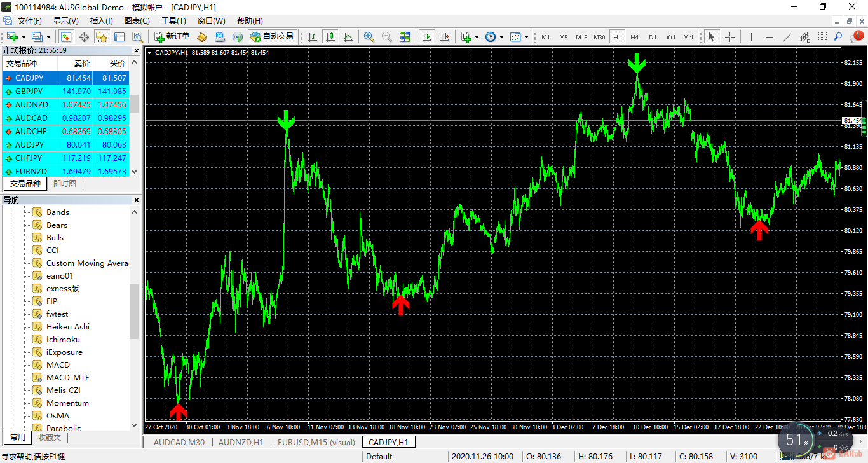Viewport: 868px width, 463px height.
Task: Click the Default profile in status bar
Action: 379,456
